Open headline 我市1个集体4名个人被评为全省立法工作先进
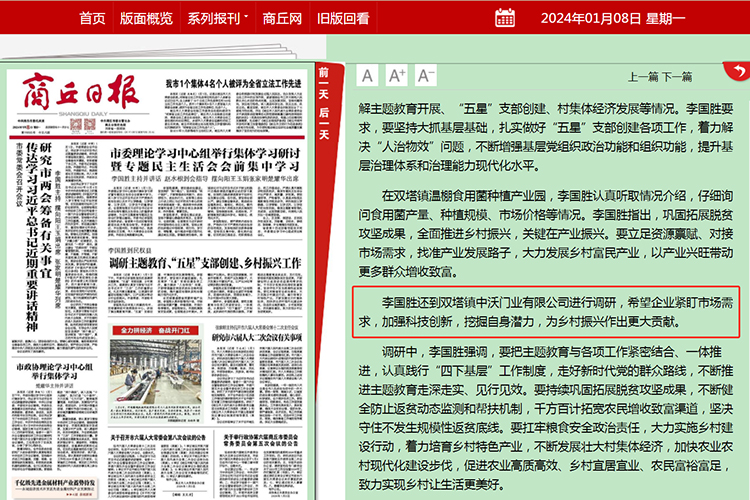The width and height of the screenshot is (750, 500). tap(233, 83)
